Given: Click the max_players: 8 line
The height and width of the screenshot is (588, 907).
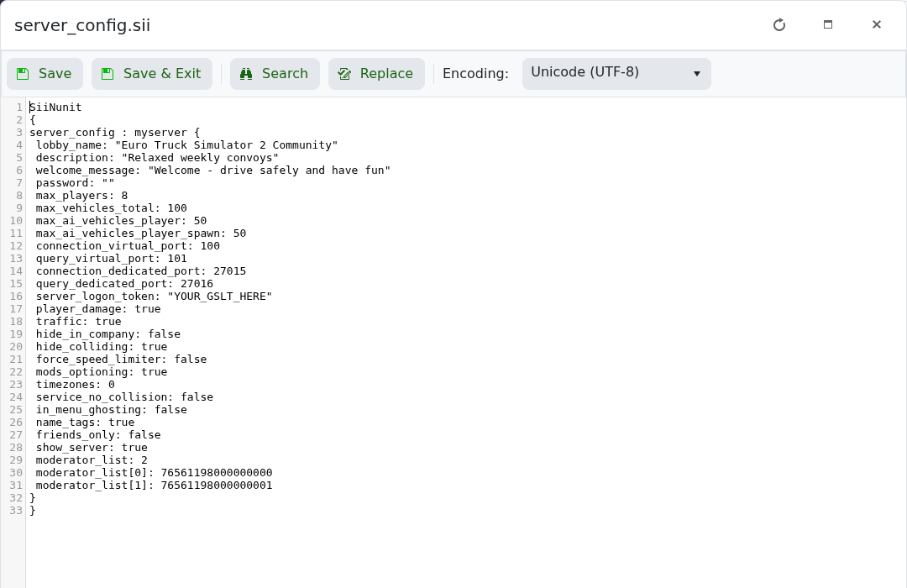Looking at the screenshot, I should (81, 196).
